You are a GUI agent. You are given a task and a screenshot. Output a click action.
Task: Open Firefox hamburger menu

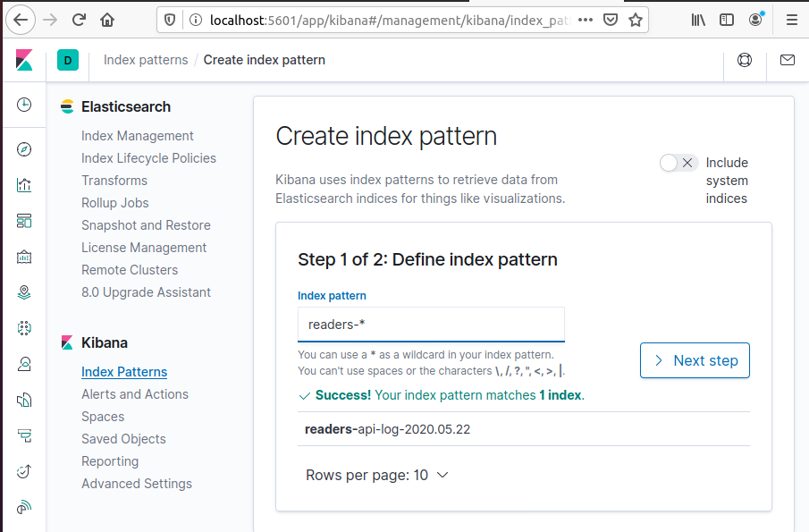791,20
